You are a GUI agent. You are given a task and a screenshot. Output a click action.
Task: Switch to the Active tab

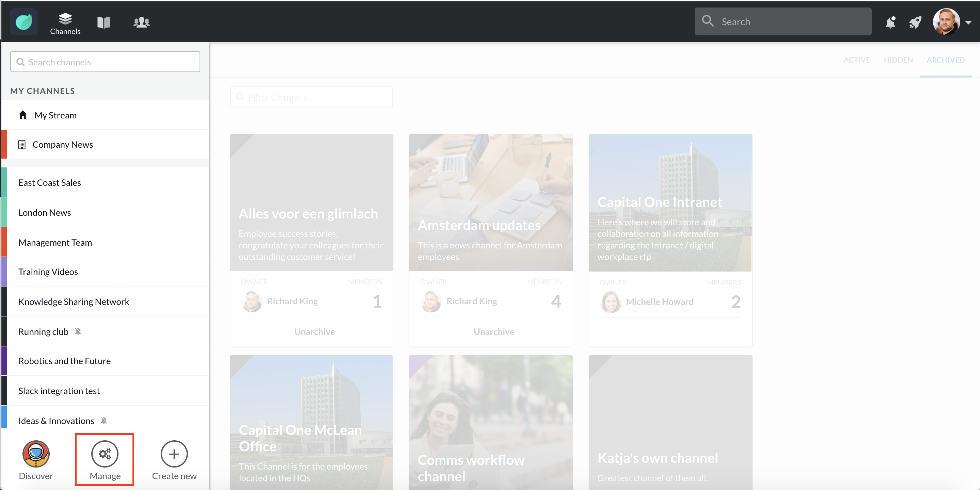pos(856,60)
